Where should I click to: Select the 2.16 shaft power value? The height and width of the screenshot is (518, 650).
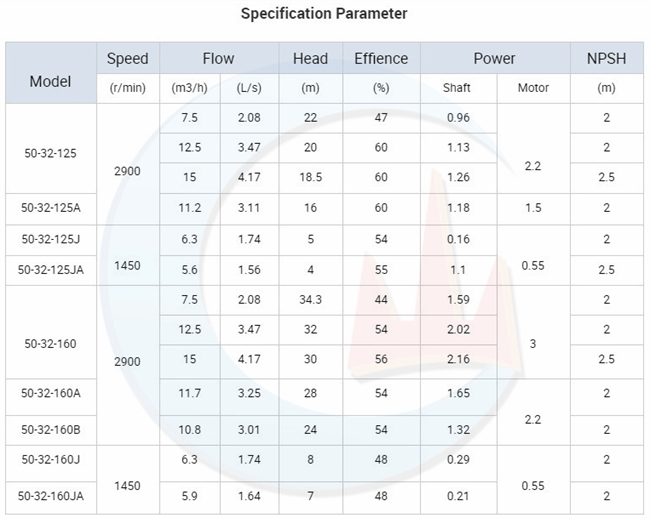click(x=458, y=360)
